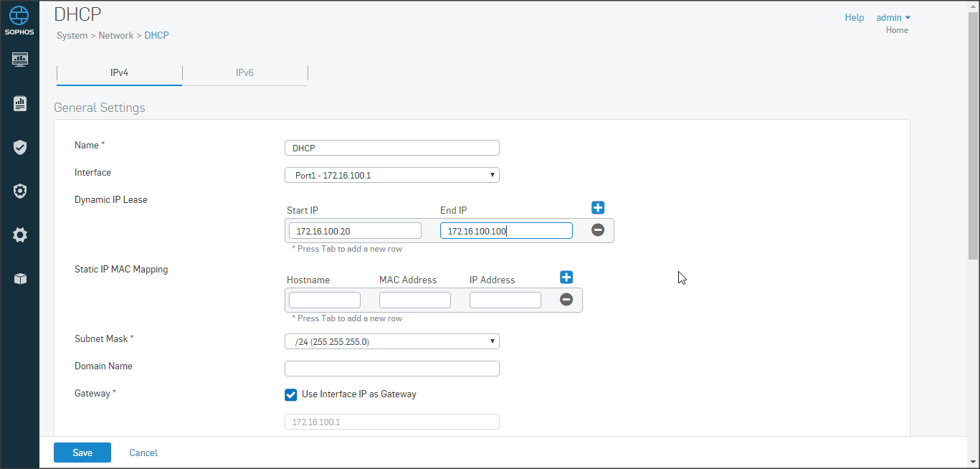Open the Interface dropdown
Viewport: 980px width, 469px height.
[x=391, y=175]
